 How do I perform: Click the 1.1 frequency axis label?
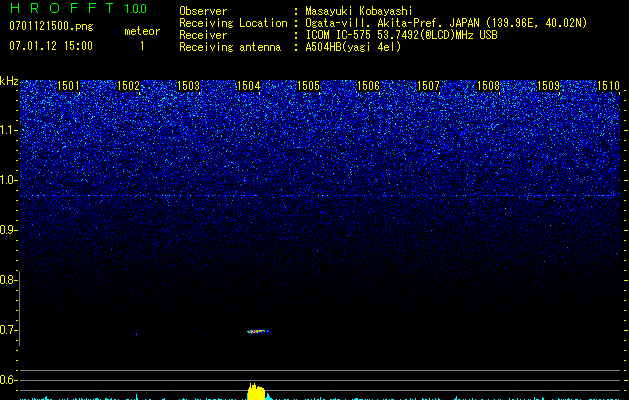(x=9, y=130)
